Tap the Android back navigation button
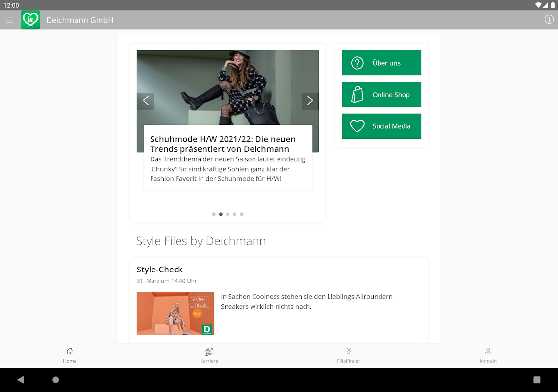Screen dimensions: 558x392 pos(21,380)
